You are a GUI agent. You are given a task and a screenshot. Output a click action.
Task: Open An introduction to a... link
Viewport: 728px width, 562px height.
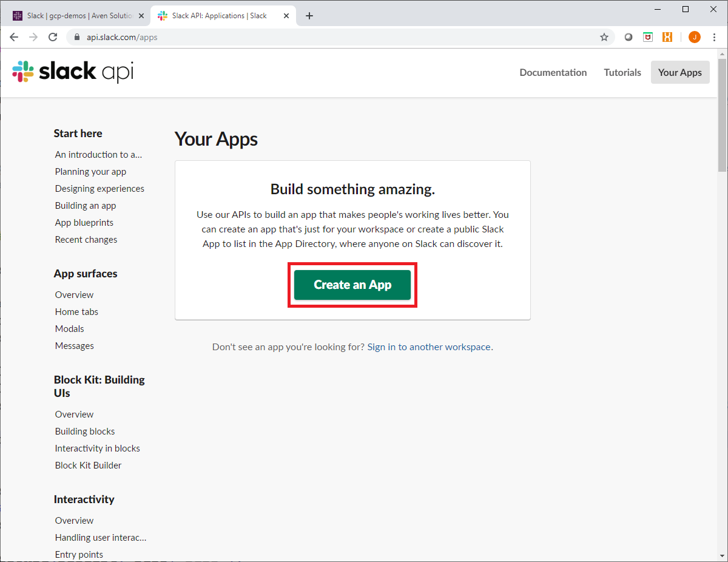98,155
